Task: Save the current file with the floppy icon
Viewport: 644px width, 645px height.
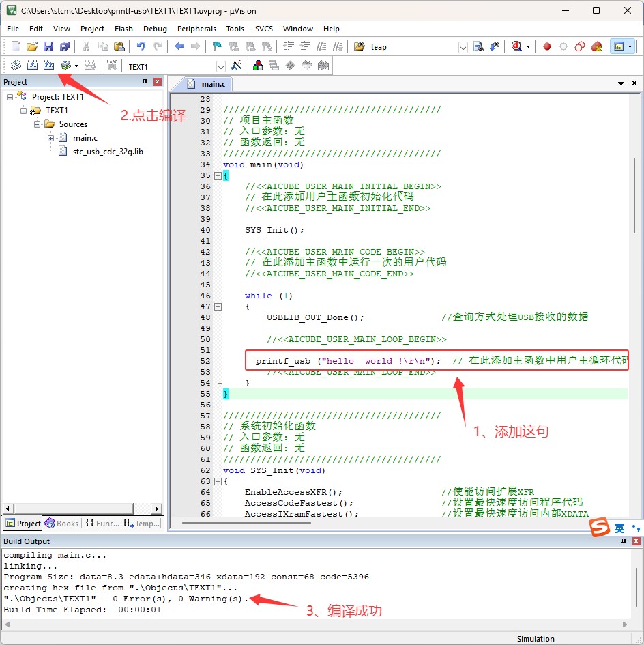Action: pyautogui.click(x=48, y=46)
